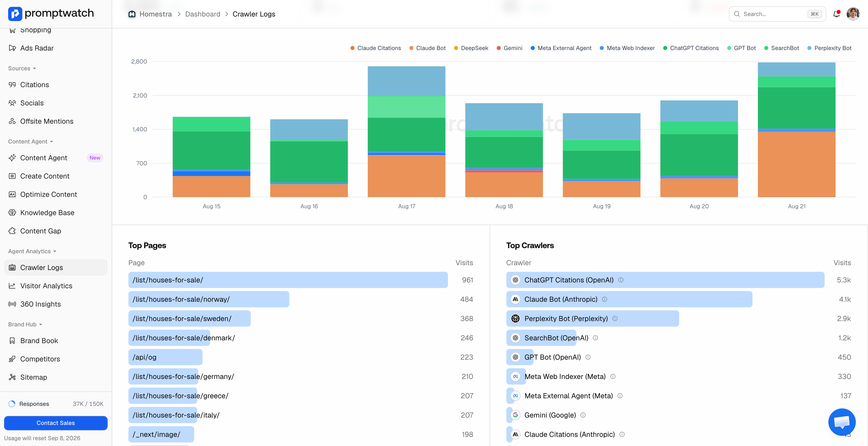Click info icon beside Meta External Agent
Viewport: 868px width, 446px height.
point(620,396)
